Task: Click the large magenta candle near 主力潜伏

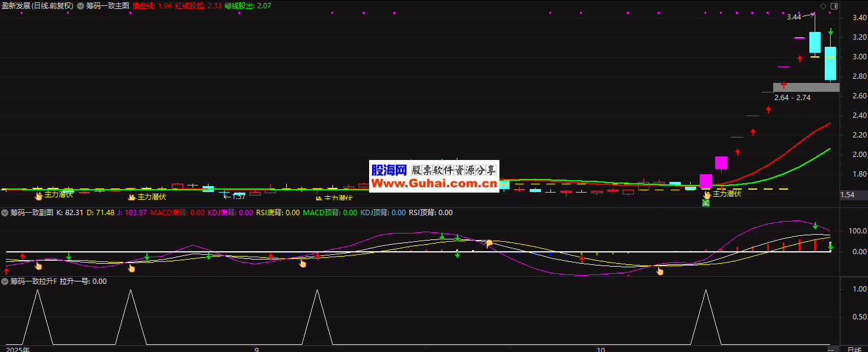Action: coord(706,181)
